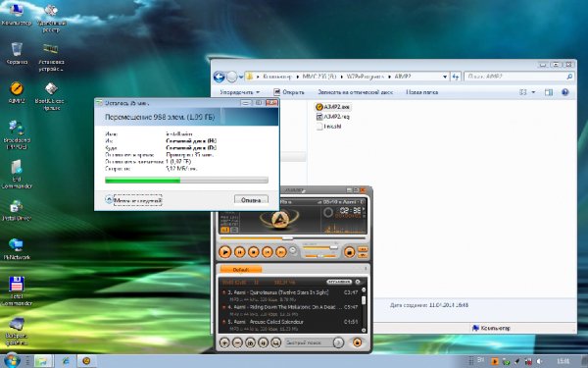The image size is (588, 368).
Task: Click the AIMP playlist scrollbar
Action: [x=364, y=310]
